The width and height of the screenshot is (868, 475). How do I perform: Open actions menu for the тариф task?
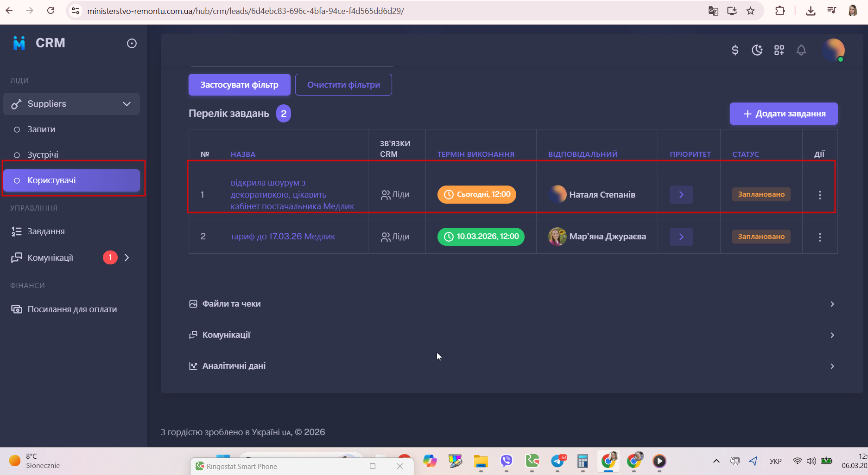820,237
